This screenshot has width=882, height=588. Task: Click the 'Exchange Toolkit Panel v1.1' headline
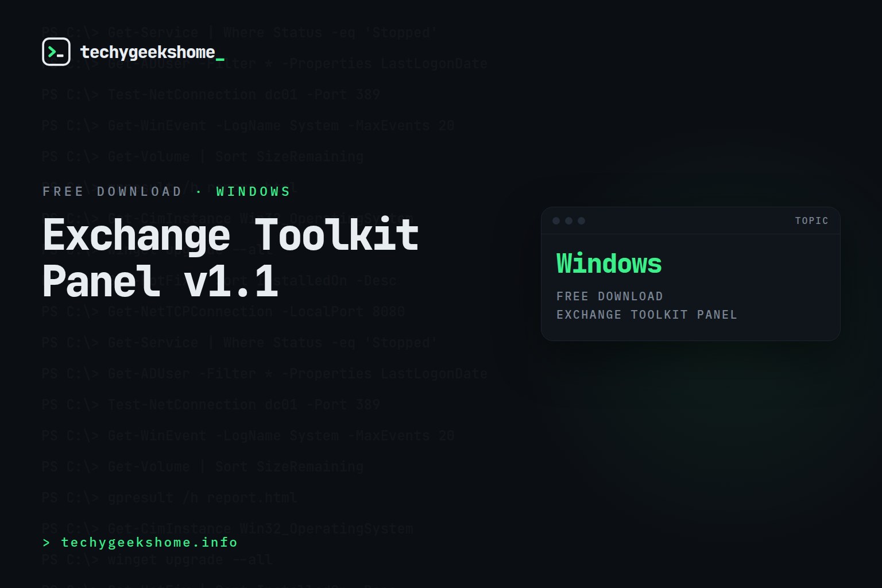tap(231, 258)
